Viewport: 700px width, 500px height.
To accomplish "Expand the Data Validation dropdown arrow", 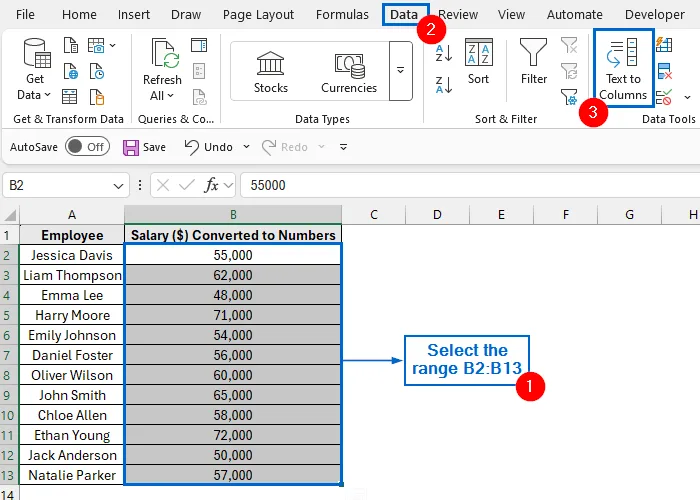I will 688,97.
